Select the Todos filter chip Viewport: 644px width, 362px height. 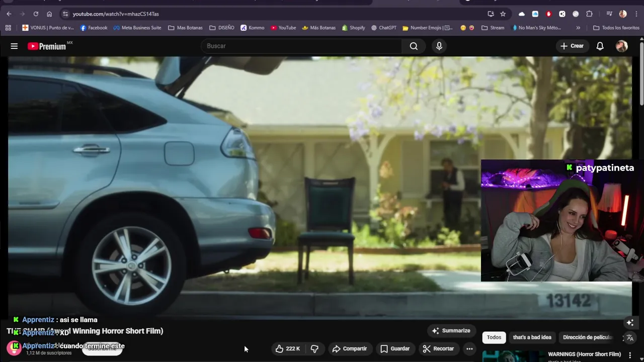tap(494, 337)
